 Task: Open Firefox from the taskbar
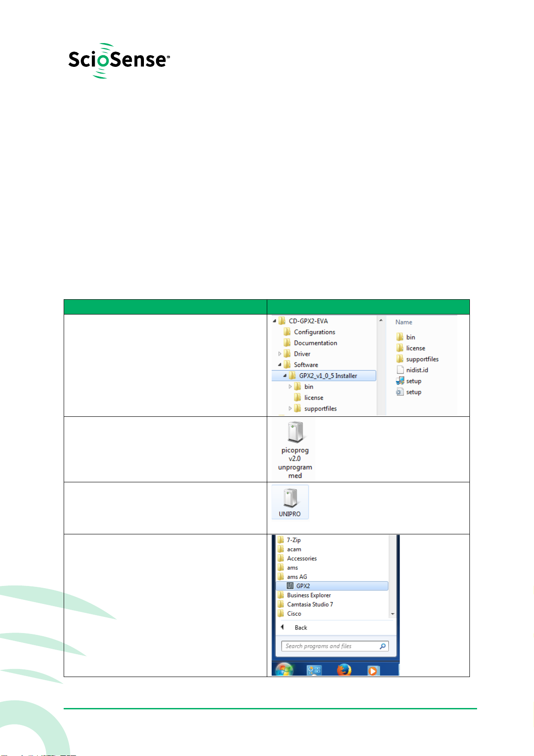[x=344, y=669]
